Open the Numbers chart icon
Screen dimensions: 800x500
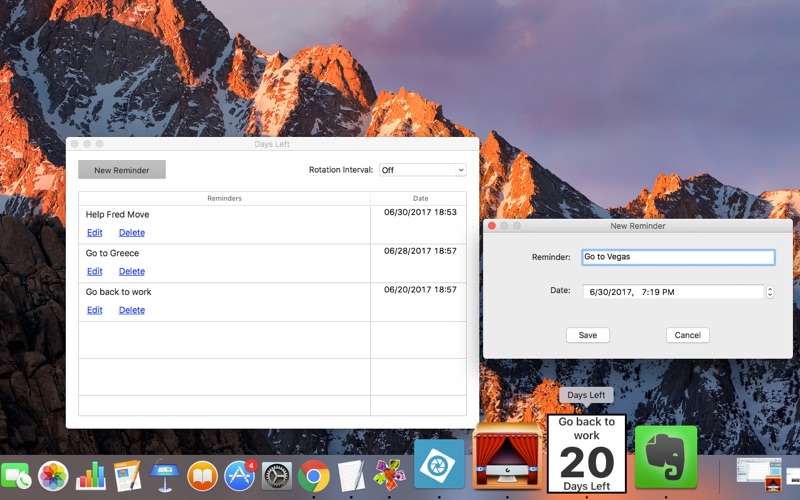coord(90,476)
